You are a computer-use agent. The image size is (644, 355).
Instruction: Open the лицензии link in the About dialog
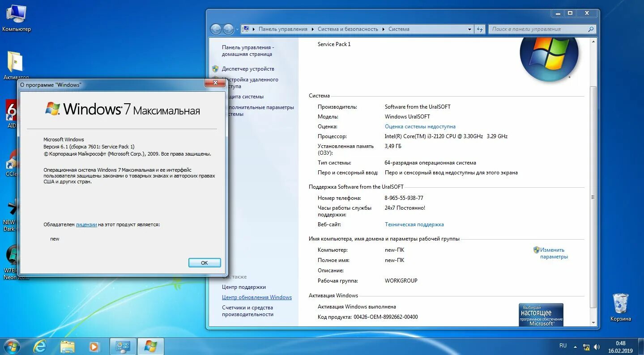coord(86,224)
